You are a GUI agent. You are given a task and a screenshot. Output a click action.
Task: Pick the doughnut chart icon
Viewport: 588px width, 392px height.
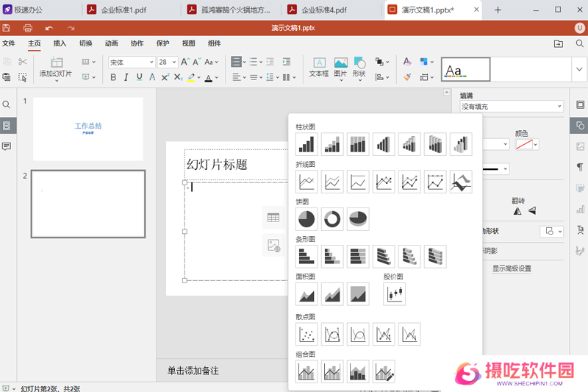point(332,219)
